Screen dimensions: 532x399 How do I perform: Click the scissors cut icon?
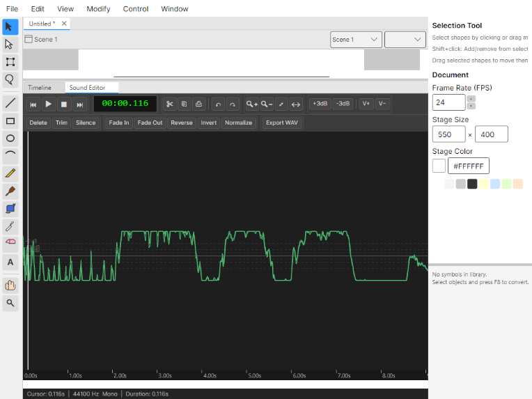[169, 104]
